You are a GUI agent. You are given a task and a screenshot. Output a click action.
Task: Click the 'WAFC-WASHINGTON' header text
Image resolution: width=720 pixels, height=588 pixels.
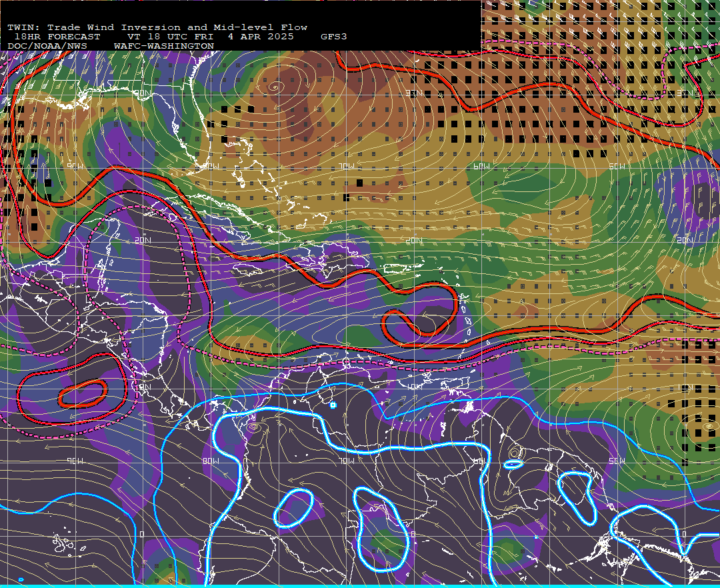164,46
